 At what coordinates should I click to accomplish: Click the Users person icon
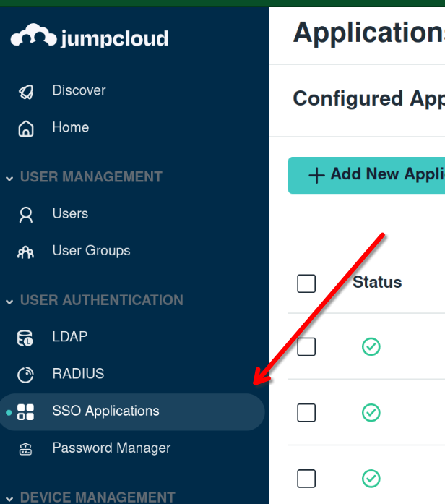tap(26, 215)
